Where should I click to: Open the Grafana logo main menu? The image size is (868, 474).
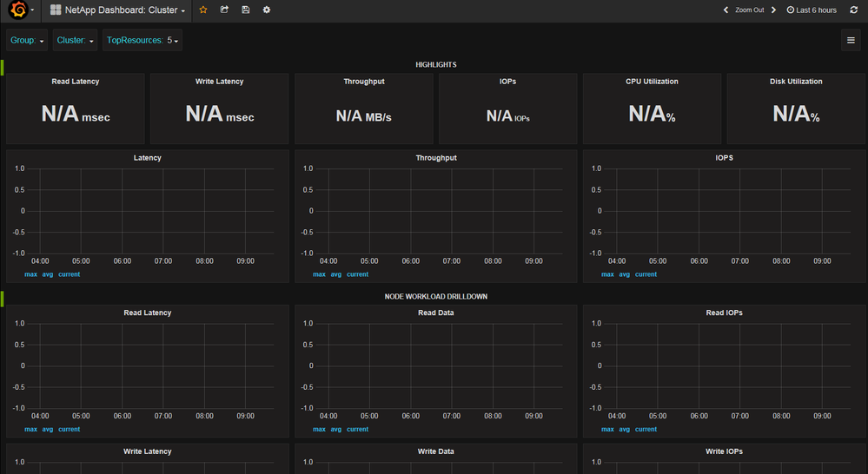(18, 10)
